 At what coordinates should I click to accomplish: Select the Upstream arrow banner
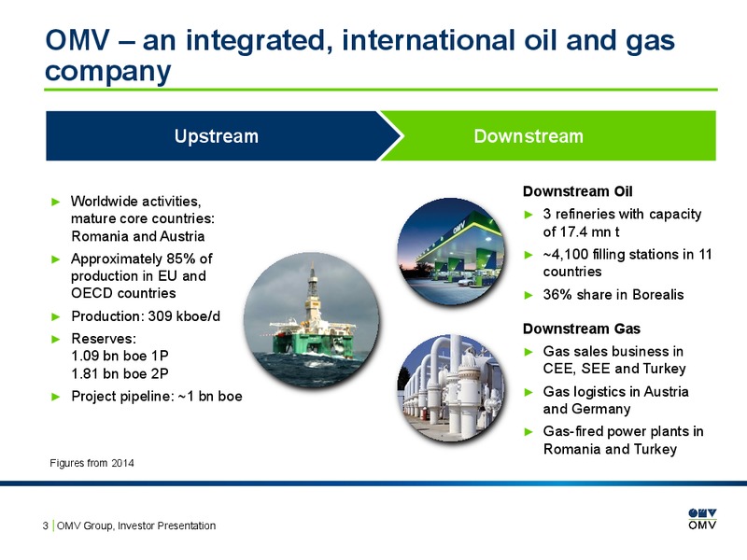224,135
